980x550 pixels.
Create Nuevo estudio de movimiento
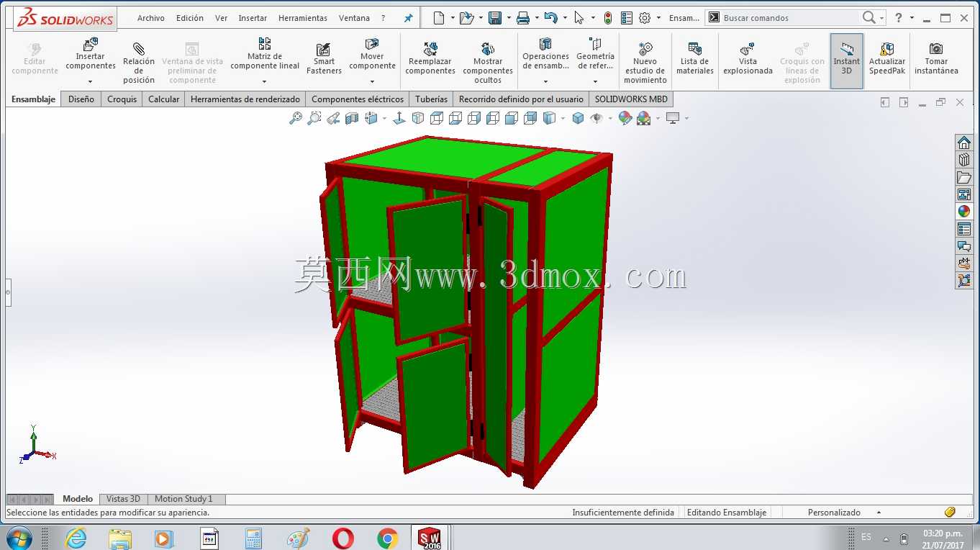(645, 62)
